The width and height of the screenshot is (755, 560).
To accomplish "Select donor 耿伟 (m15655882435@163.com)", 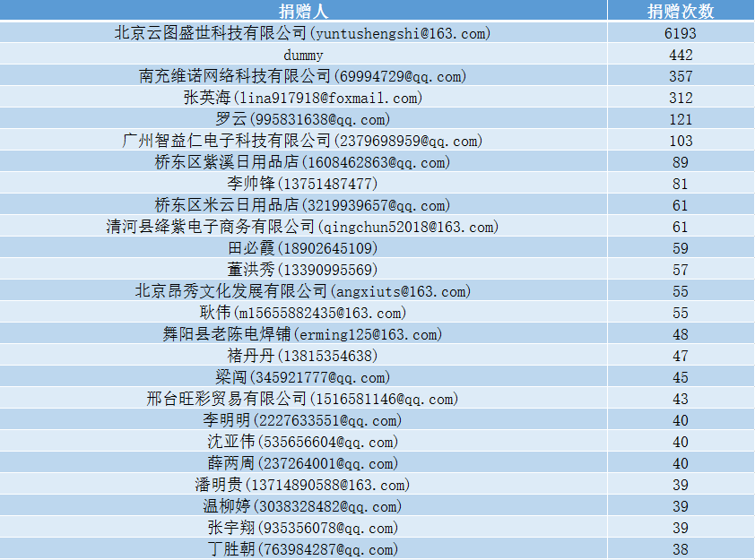I will click(303, 312).
